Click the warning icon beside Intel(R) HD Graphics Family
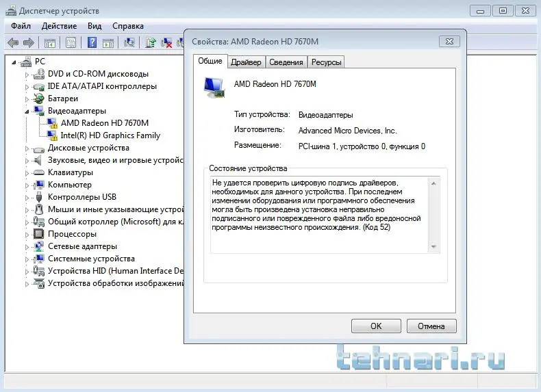The image size is (541, 392). click(52, 135)
